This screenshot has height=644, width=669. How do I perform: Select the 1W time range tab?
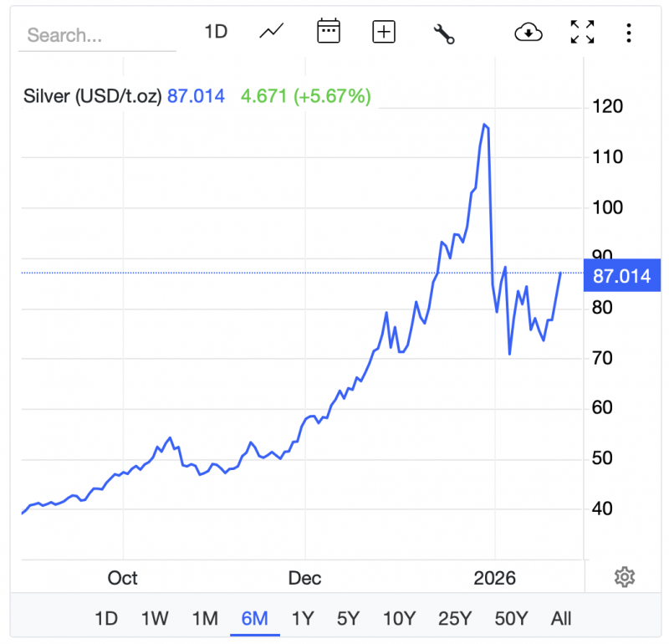[x=155, y=619]
